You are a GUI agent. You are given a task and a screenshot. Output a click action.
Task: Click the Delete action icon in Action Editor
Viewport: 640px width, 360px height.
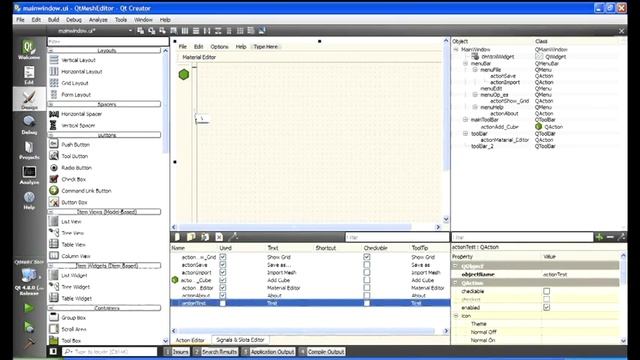[x=219, y=237]
